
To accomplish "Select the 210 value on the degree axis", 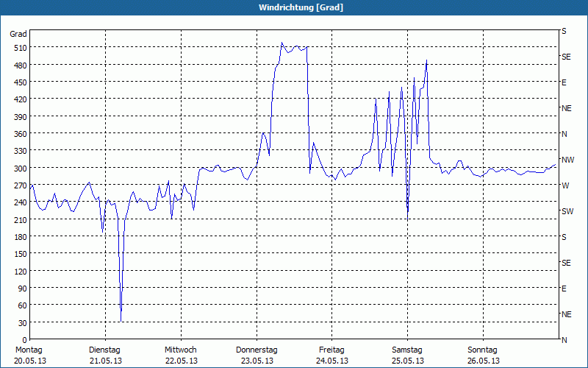I will tap(21, 219).
